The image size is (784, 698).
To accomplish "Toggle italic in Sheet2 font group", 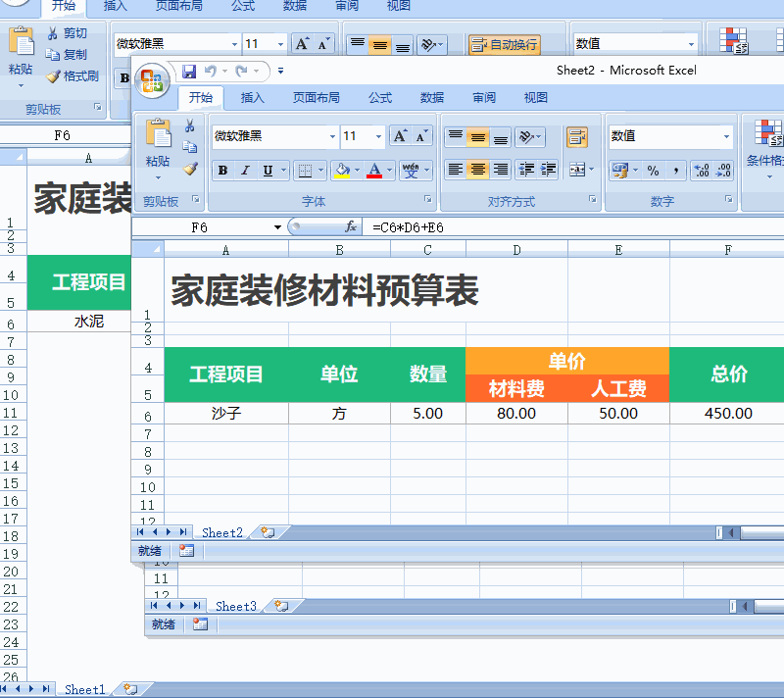I will pyautogui.click(x=245, y=171).
